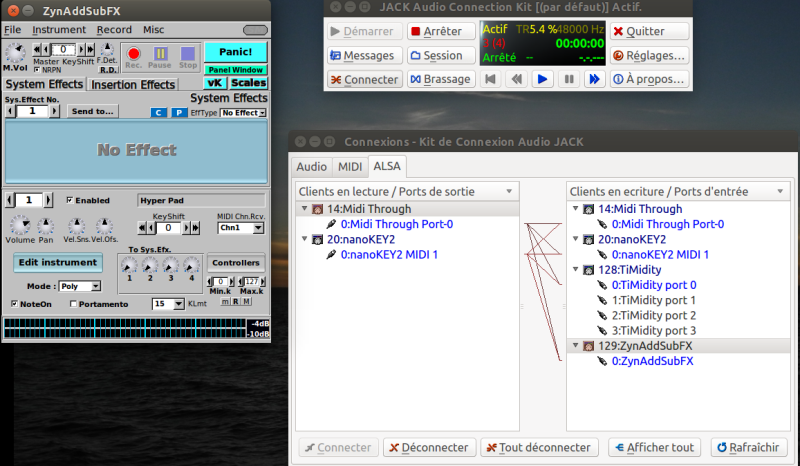Image resolution: width=800 pixels, height=466 pixels.
Task: Collapse the 20:nanoKEY2 output client
Action: 305,239
